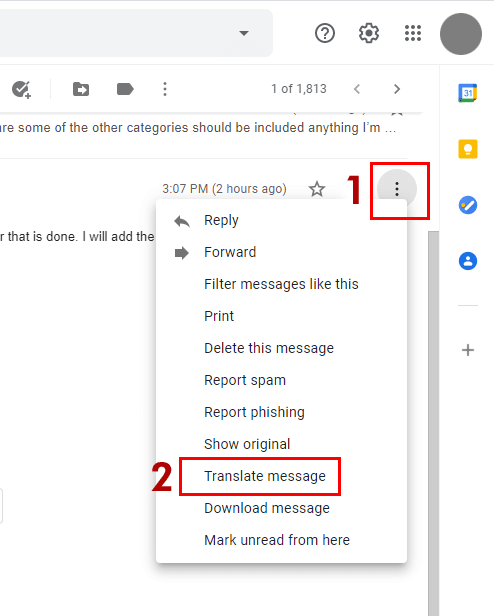This screenshot has height=616, width=494.
Task: Select Mark unread from here
Action: (x=281, y=540)
